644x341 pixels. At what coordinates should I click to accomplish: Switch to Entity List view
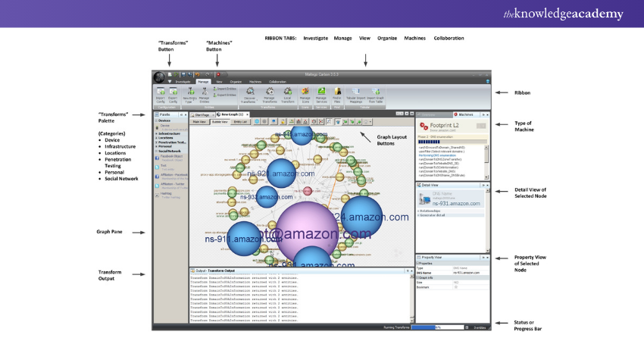point(240,122)
